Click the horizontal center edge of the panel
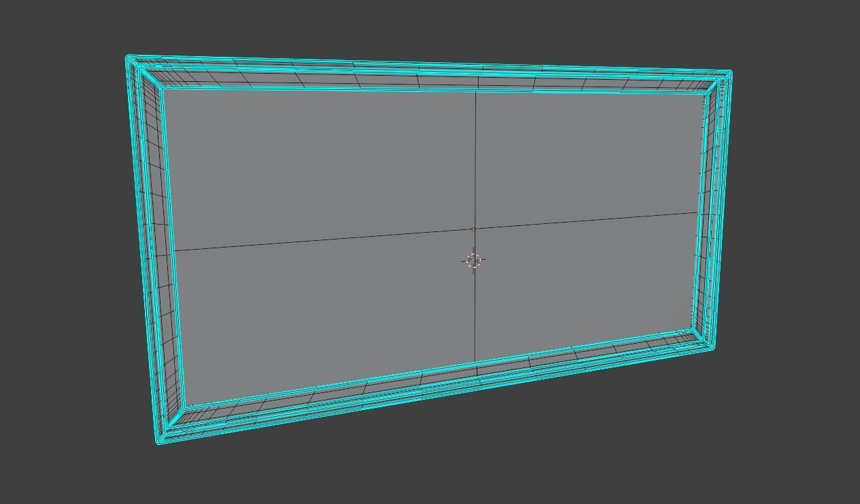 pos(437,232)
